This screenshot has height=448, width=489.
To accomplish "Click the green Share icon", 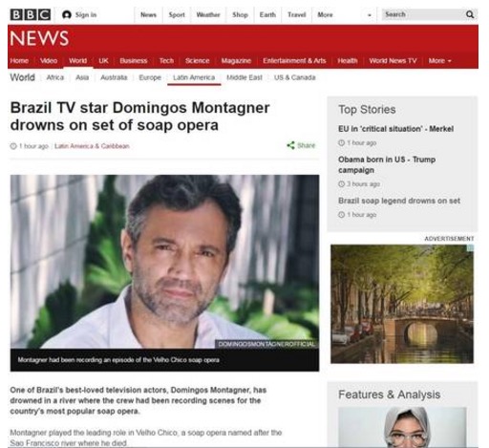I will (x=290, y=145).
